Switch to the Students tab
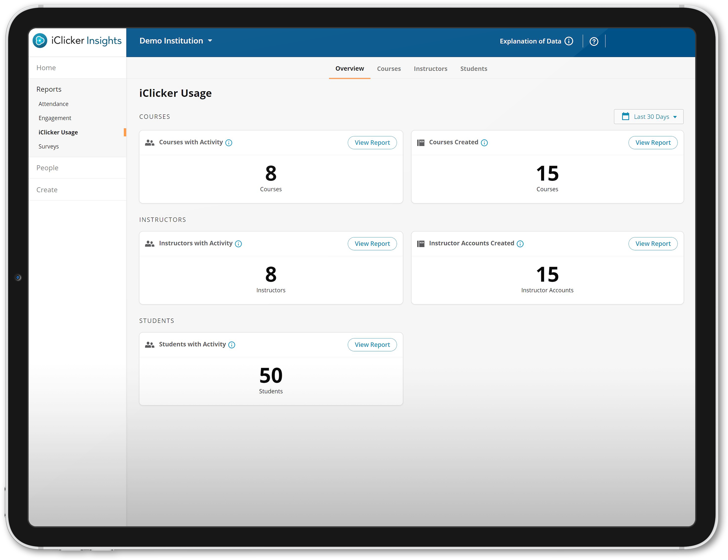This screenshot has width=728, height=560. 474,68
